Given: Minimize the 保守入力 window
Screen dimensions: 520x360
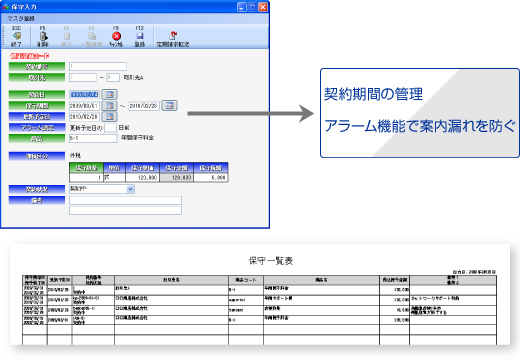Looking at the screenshot, I should click(x=242, y=7).
